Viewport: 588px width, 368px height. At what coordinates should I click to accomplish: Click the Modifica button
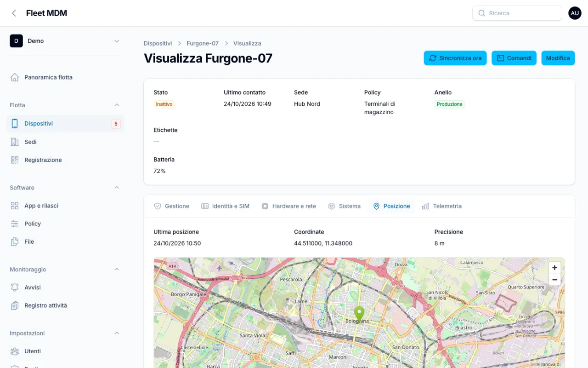point(558,58)
